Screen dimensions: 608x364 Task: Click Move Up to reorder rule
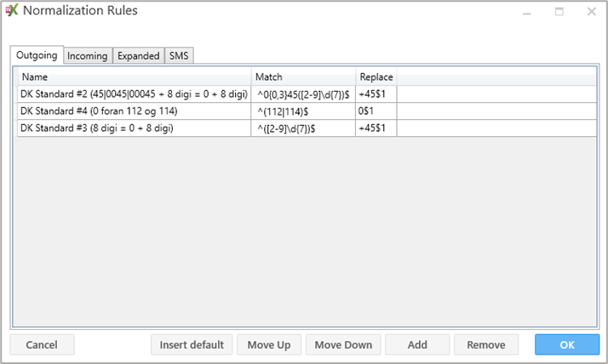(269, 344)
